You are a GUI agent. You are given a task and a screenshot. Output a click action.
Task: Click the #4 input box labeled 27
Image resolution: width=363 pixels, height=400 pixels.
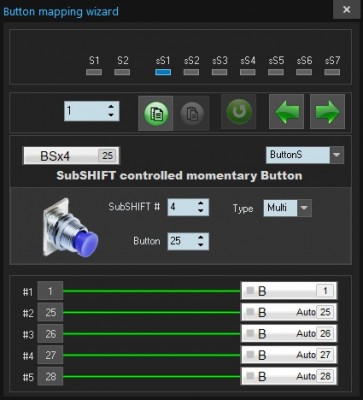coord(50,355)
